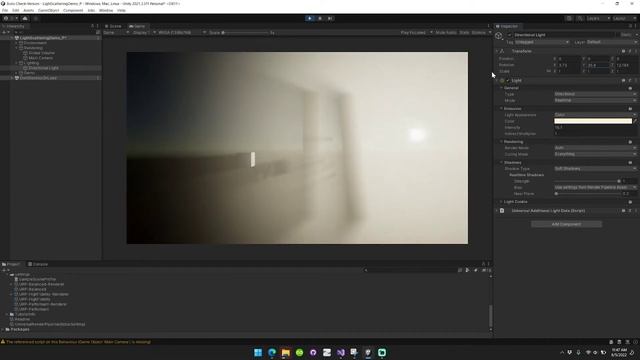Click the Rotation X input field

569,65
